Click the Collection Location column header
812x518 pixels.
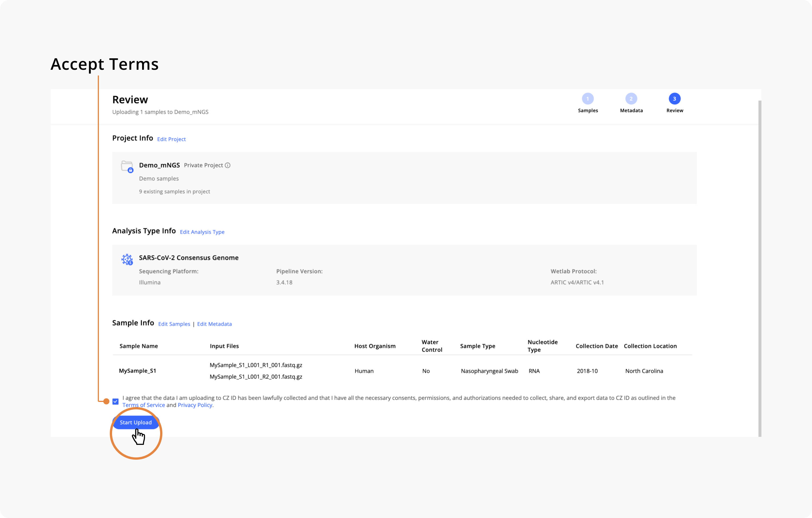click(650, 346)
